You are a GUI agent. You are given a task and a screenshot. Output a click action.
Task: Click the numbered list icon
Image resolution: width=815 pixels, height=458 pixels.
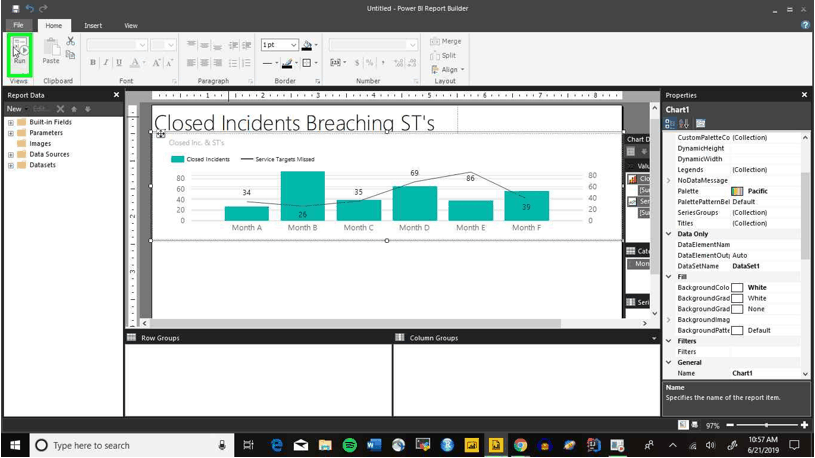(246, 63)
